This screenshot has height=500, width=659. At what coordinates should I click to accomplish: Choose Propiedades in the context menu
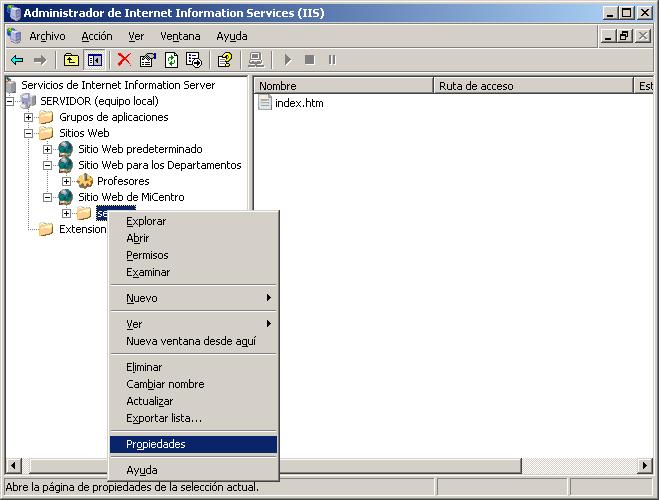coord(193,444)
